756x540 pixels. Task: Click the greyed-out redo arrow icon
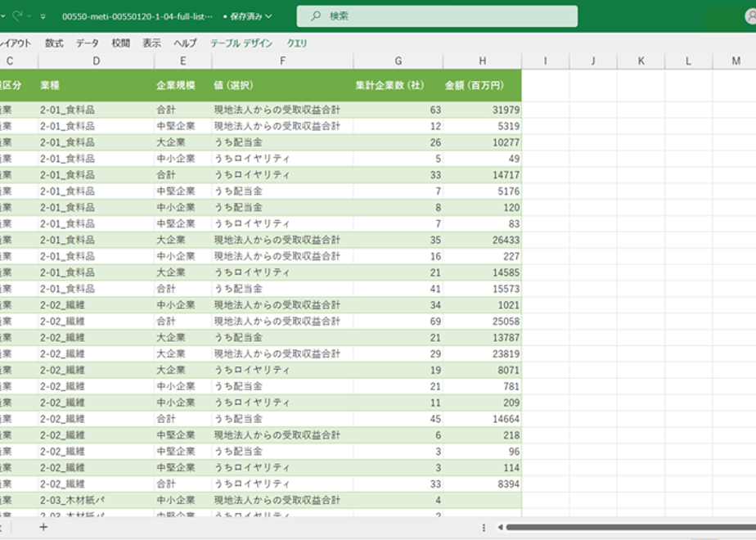17,16
